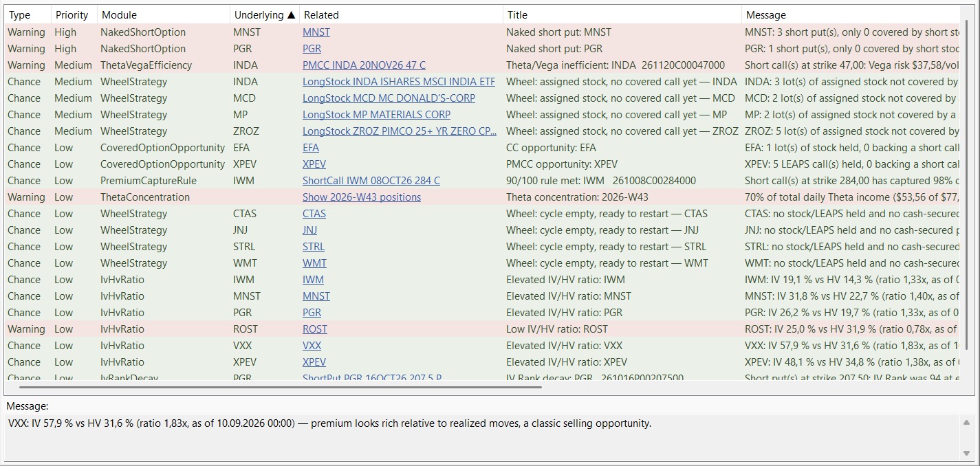Open the PGR link in NakedShortOption row
This screenshot has width=980, height=466.
(x=312, y=49)
